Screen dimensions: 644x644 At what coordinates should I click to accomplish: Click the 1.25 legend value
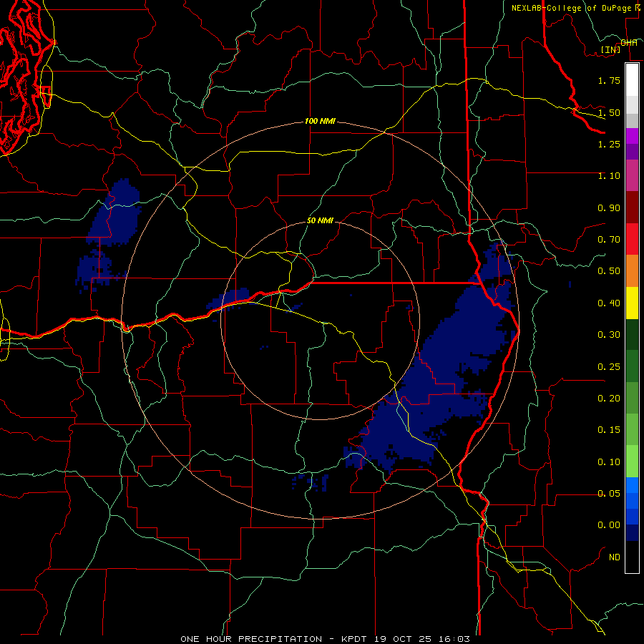point(609,144)
